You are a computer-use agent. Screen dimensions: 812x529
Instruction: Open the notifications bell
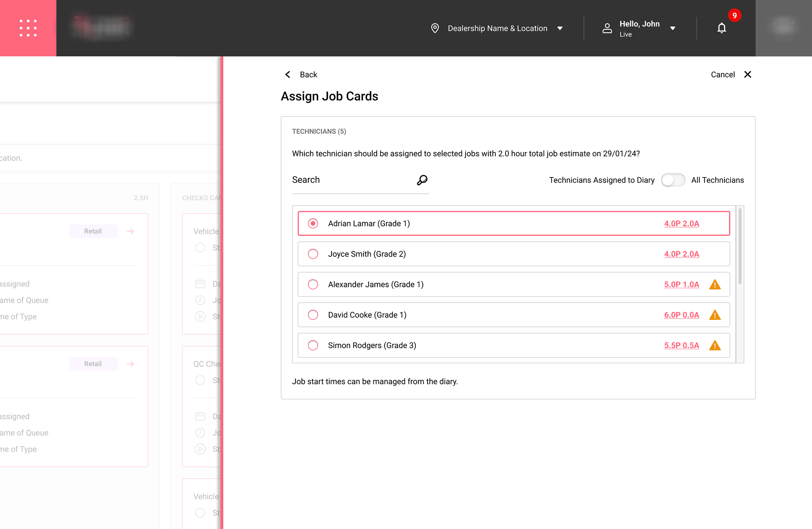[x=721, y=28]
